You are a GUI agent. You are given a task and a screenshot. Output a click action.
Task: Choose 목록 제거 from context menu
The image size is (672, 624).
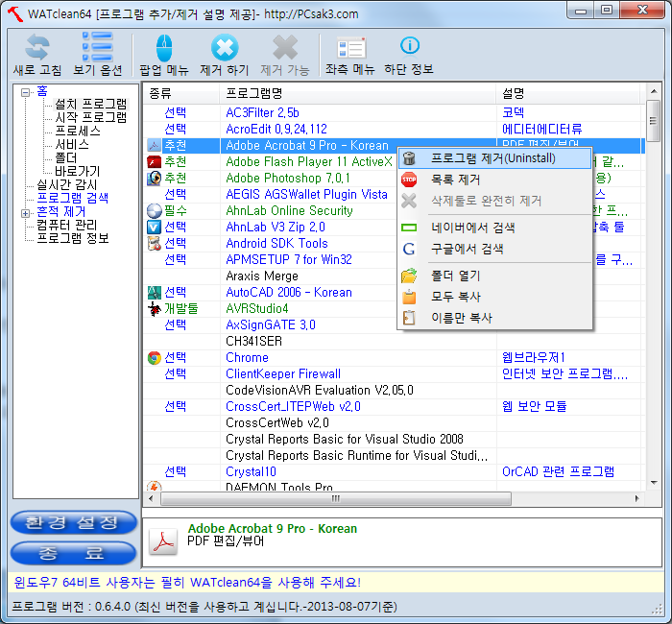pos(495,180)
